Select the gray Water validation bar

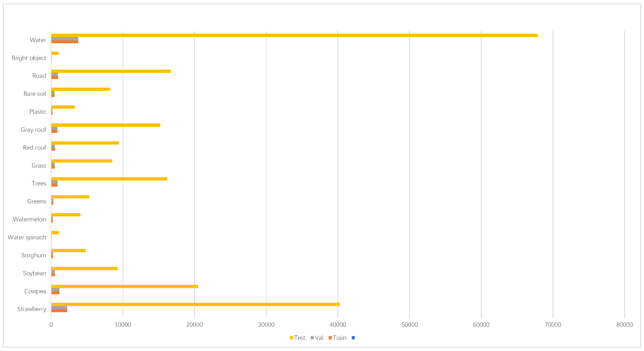pyautogui.click(x=65, y=39)
